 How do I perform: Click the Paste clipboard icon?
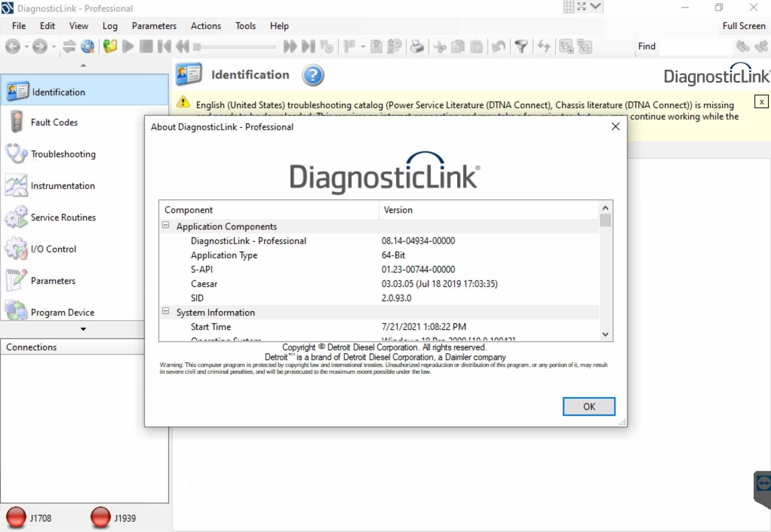[x=476, y=47]
